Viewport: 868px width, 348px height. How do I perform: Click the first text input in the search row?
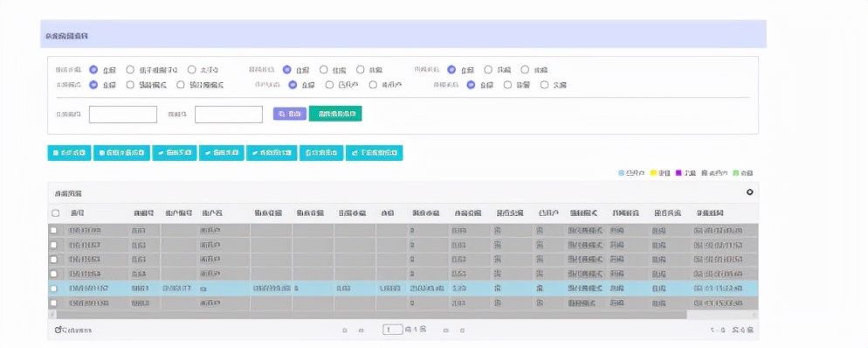[x=123, y=115]
